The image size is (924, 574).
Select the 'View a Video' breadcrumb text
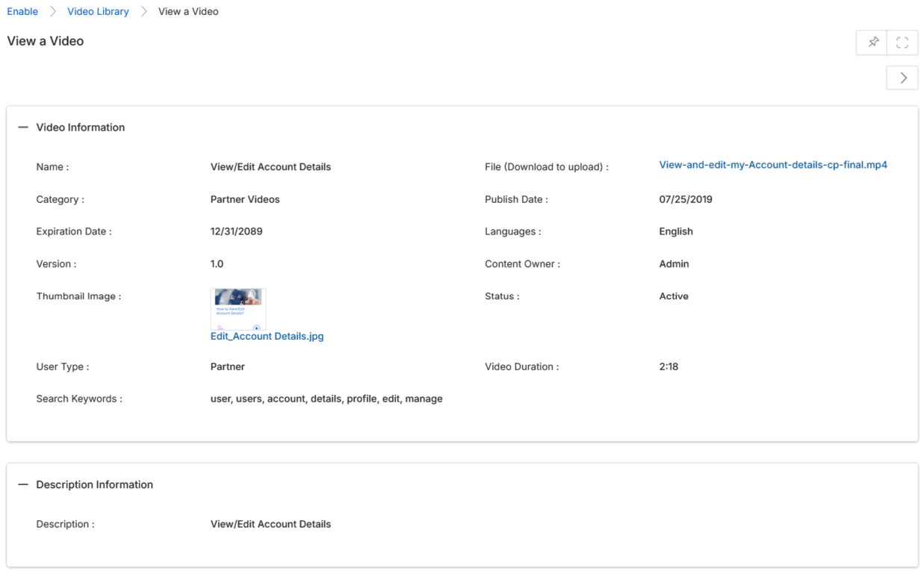coord(188,12)
